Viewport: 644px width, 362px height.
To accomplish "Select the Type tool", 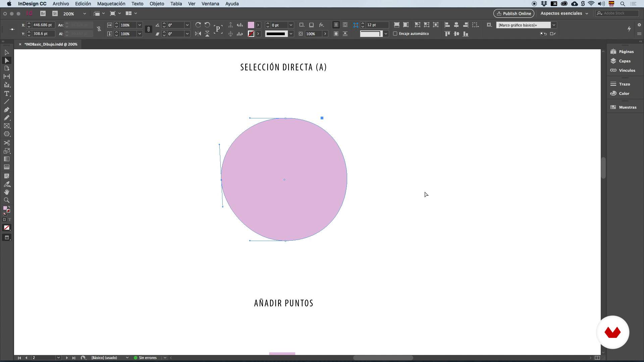I will pyautogui.click(x=7, y=94).
